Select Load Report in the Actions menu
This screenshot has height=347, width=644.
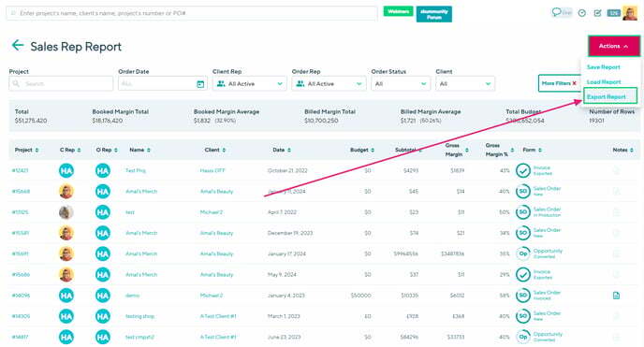[604, 82]
